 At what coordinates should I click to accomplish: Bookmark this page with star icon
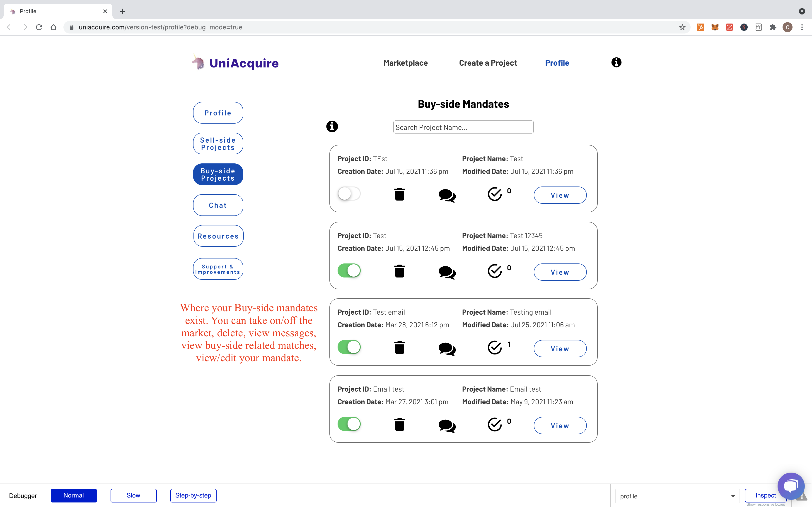pos(682,27)
